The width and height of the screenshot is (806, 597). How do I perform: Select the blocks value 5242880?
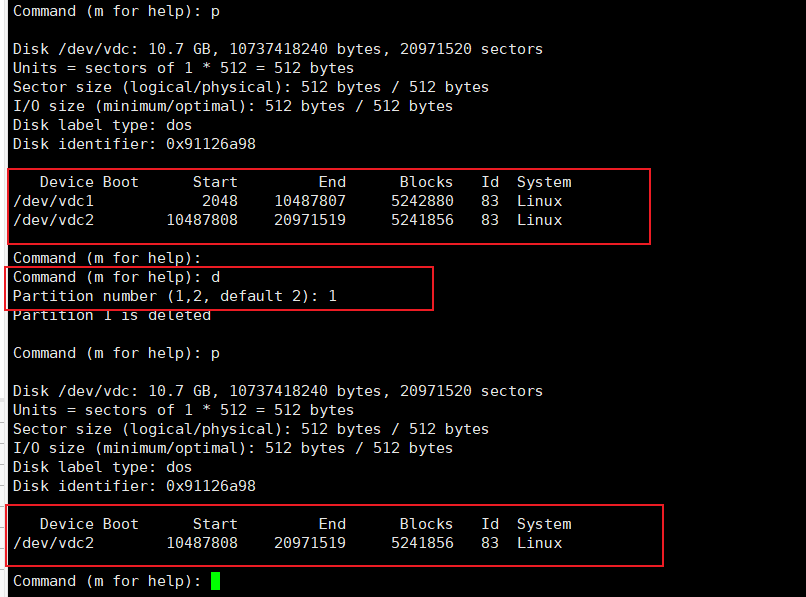point(422,201)
